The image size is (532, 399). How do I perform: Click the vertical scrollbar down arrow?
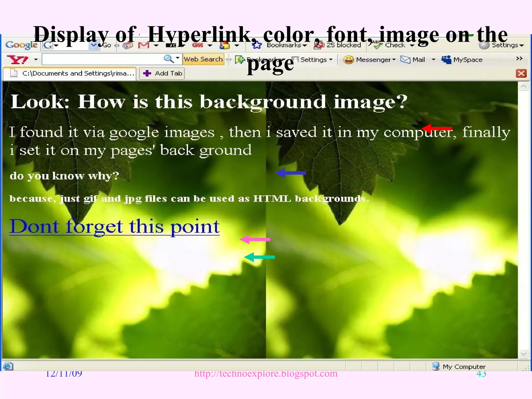click(523, 354)
